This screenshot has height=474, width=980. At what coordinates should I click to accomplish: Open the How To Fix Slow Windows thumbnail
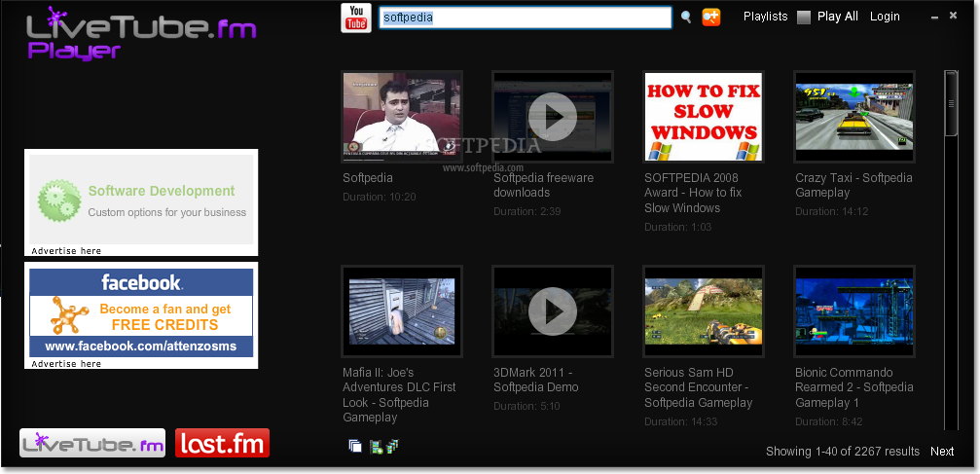click(x=703, y=117)
